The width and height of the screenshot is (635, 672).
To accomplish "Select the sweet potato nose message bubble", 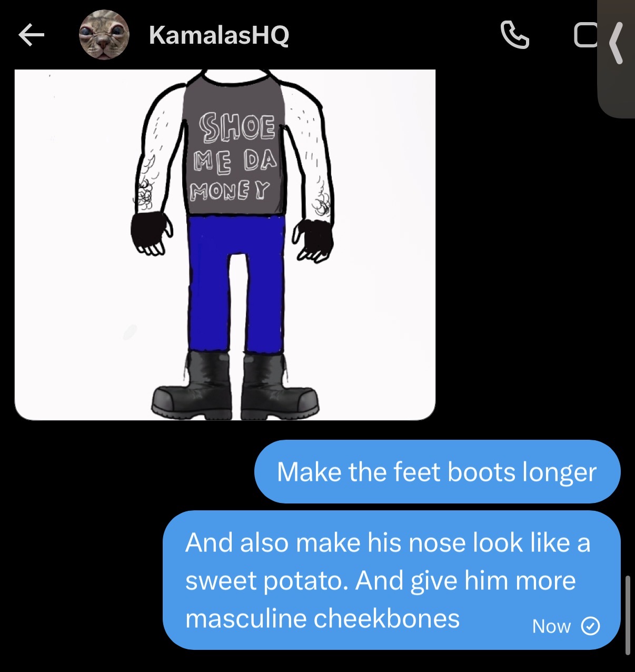I will point(391,580).
